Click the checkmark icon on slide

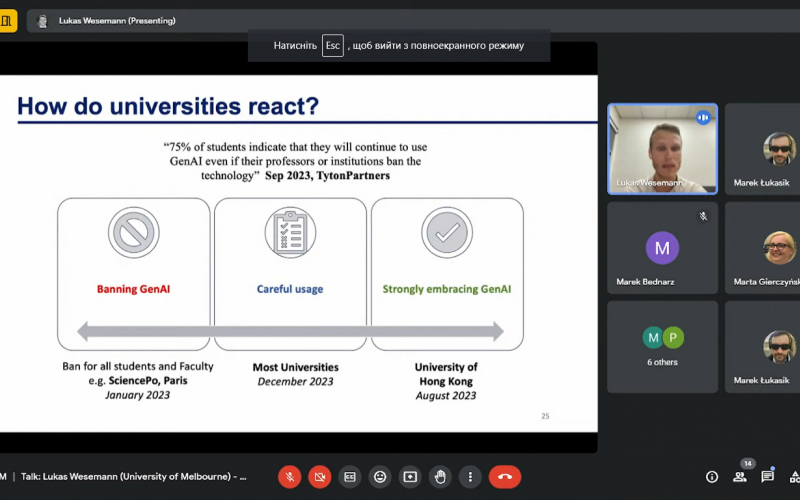447,232
